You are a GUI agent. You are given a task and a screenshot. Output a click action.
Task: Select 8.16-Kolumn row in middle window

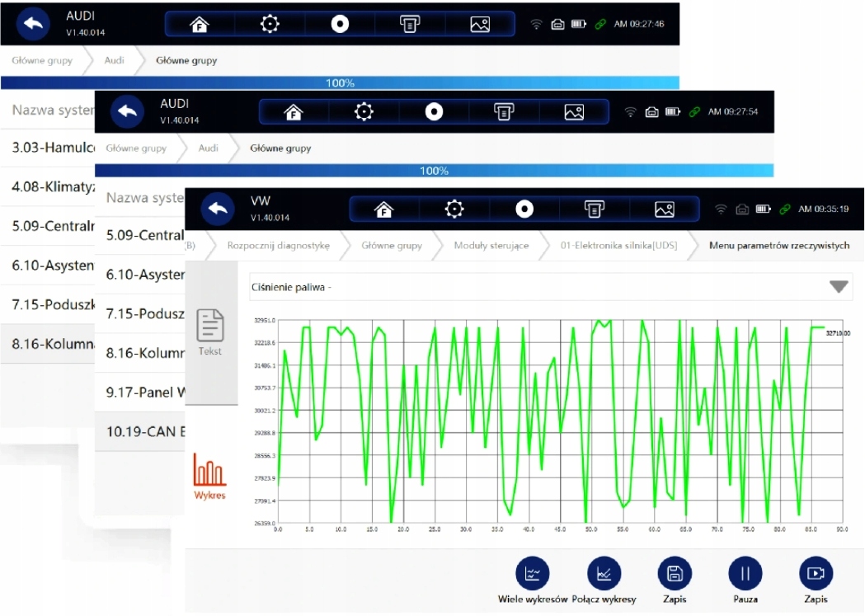click(x=140, y=352)
